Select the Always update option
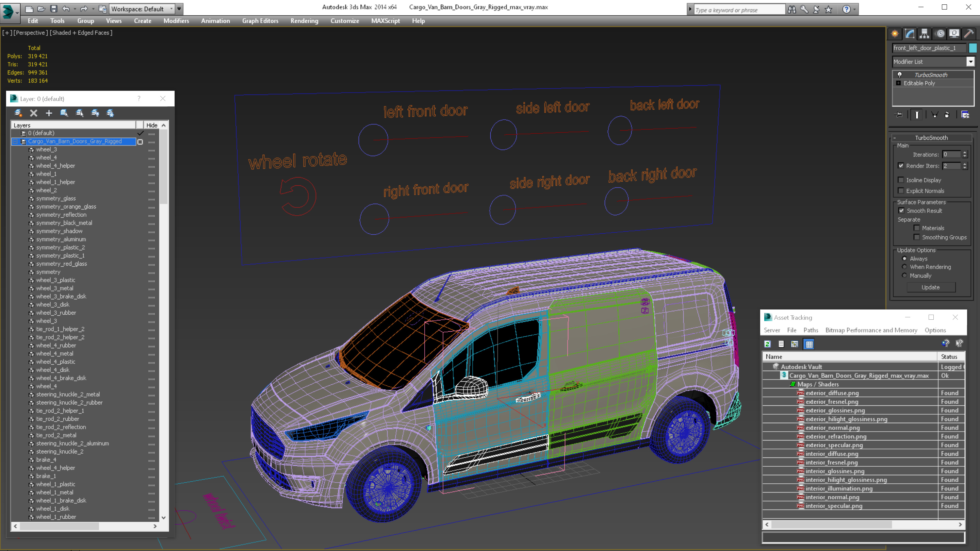980x551 pixels. [x=904, y=258]
